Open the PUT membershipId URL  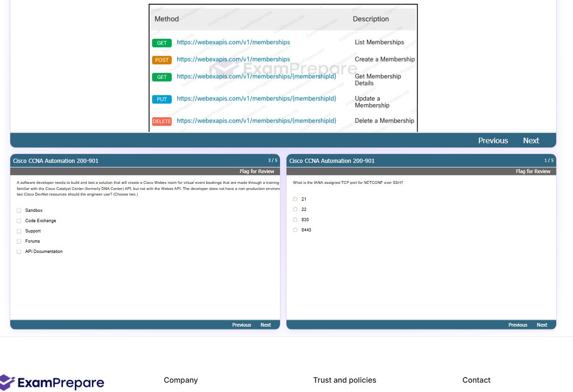click(x=256, y=99)
